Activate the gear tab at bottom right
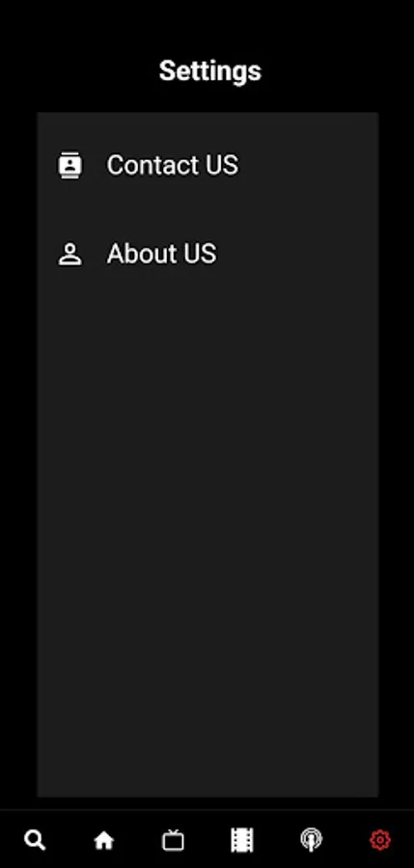 click(x=380, y=840)
